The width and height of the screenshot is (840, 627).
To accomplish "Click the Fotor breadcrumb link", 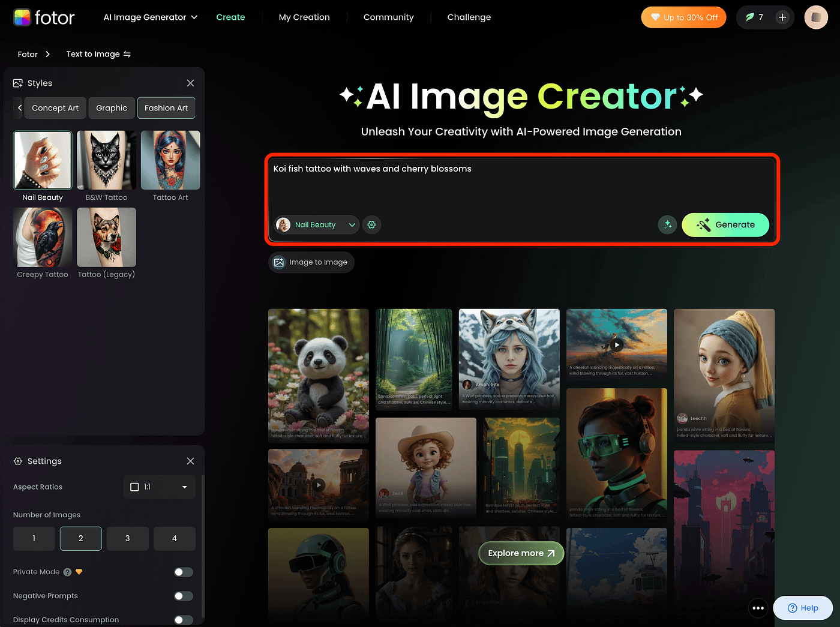I will click(x=28, y=54).
